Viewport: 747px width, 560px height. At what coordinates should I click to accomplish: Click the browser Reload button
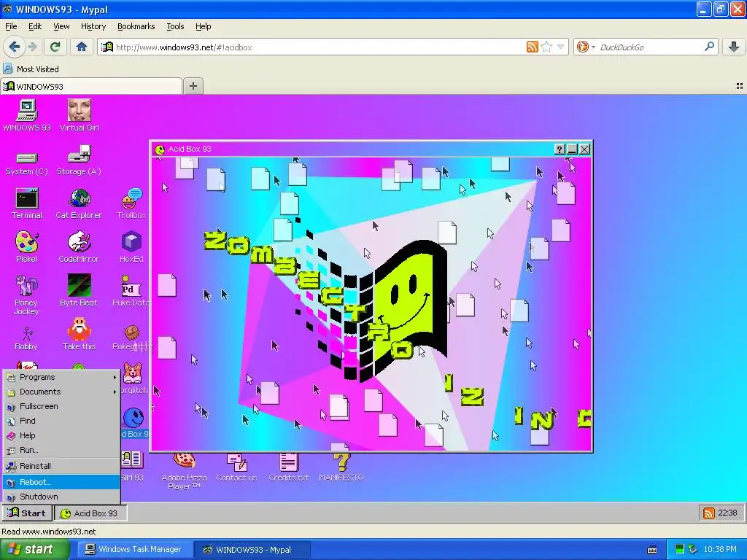tap(55, 47)
